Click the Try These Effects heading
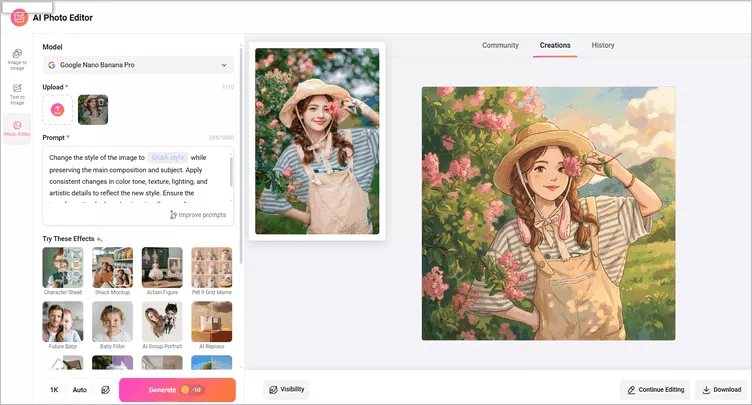Image resolution: width=752 pixels, height=405 pixels. click(x=68, y=238)
